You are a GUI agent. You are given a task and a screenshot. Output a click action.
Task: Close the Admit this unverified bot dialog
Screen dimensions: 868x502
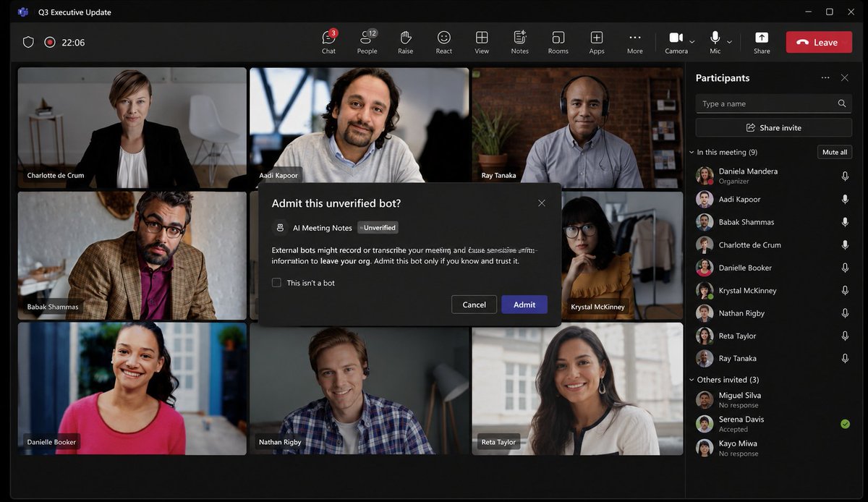pyautogui.click(x=542, y=203)
